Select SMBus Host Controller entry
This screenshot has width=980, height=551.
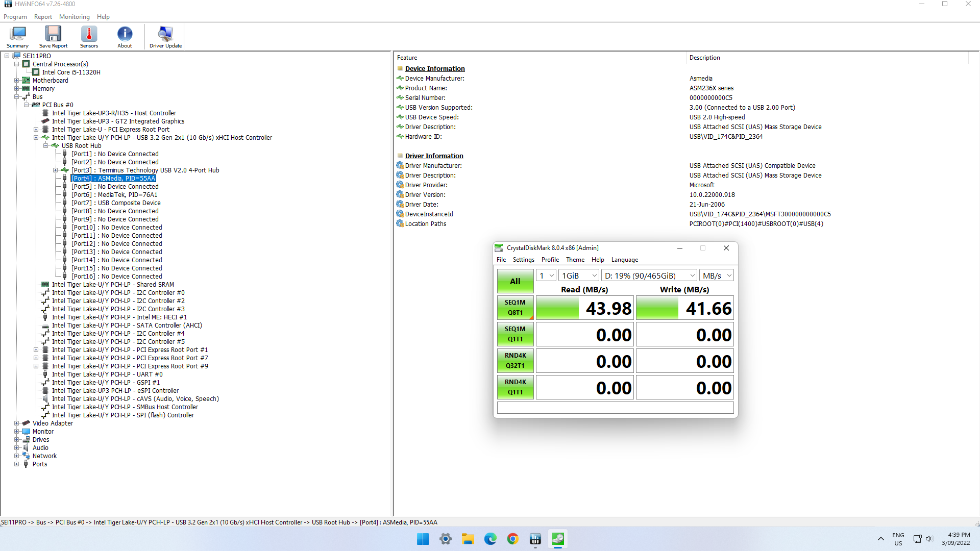[x=125, y=407]
